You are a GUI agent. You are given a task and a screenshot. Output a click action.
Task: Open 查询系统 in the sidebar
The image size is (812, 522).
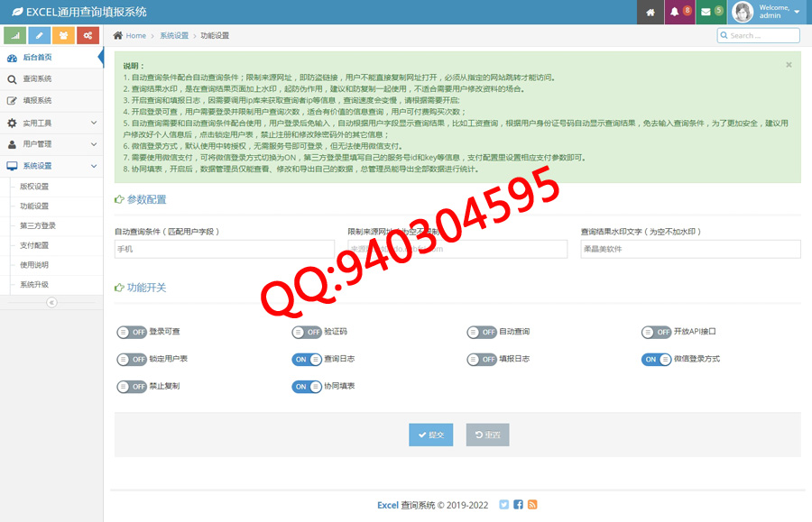pyautogui.click(x=37, y=79)
